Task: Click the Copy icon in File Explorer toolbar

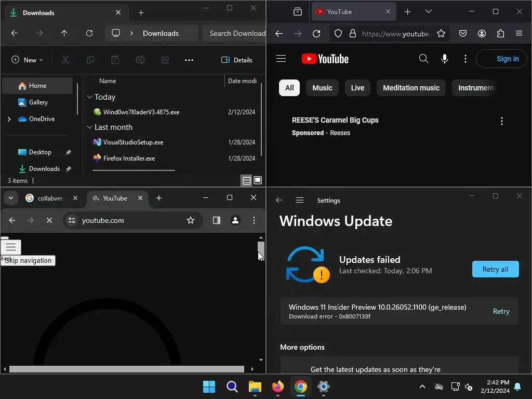Action: tap(90, 60)
